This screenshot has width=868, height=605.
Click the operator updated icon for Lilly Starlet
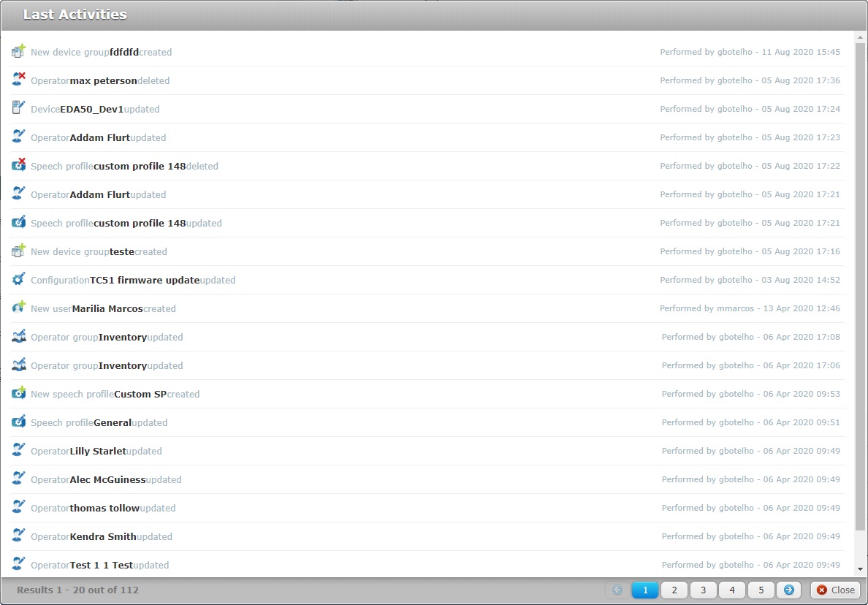click(x=19, y=451)
